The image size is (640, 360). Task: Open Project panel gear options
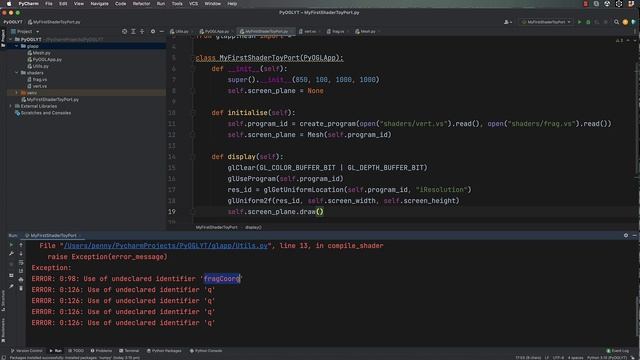coord(153,31)
